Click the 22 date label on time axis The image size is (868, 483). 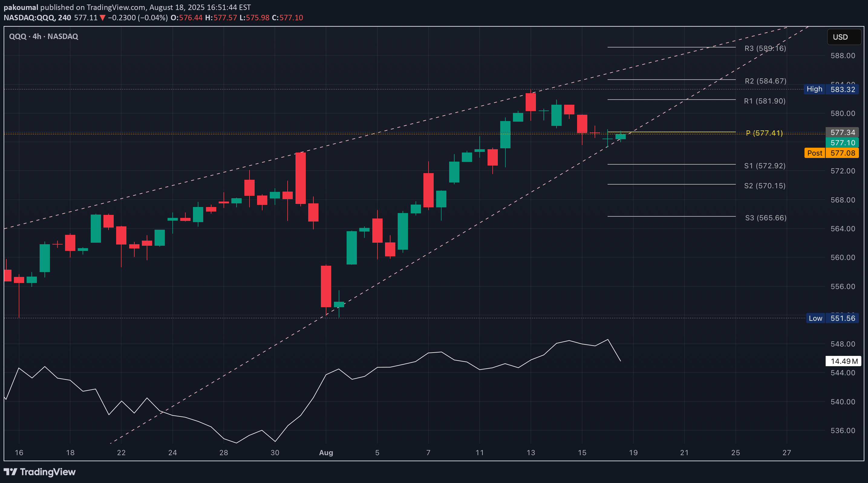tap(121, 453)
